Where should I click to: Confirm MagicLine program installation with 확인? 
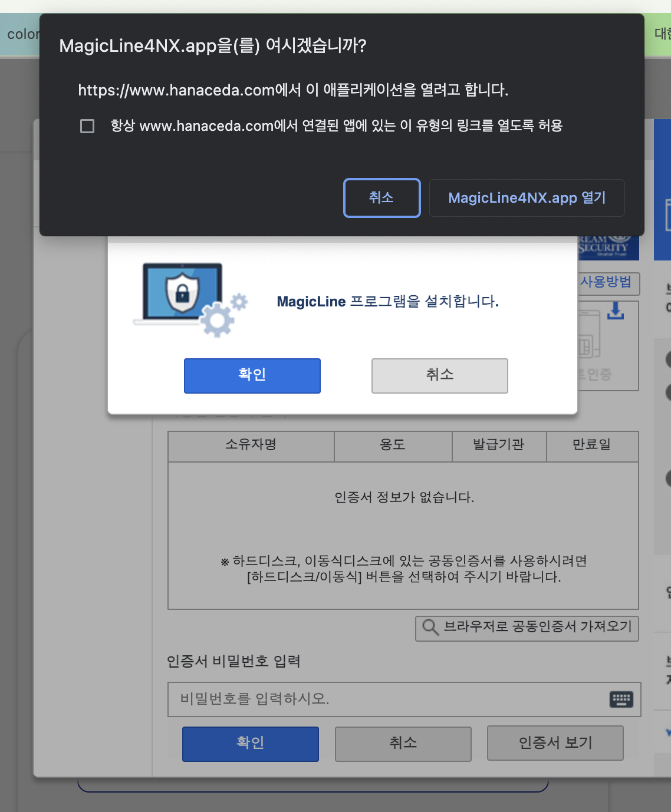click(x=252, y=375)
